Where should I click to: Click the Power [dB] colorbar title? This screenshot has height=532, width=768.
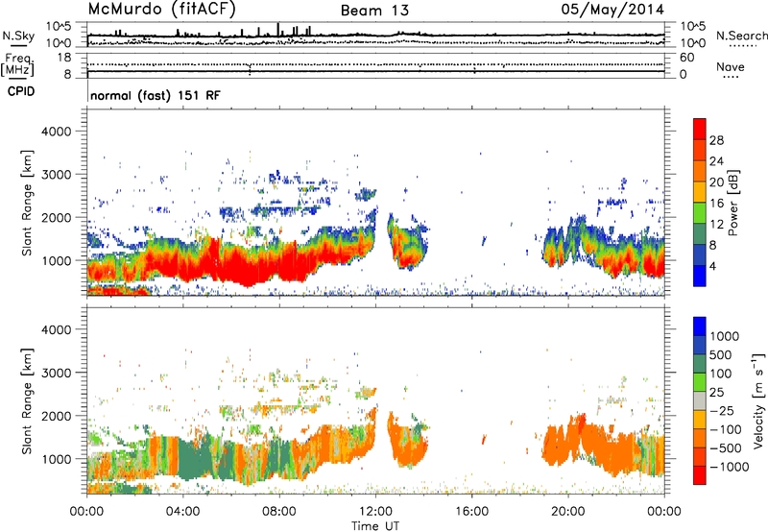click(x=732, y=204)
